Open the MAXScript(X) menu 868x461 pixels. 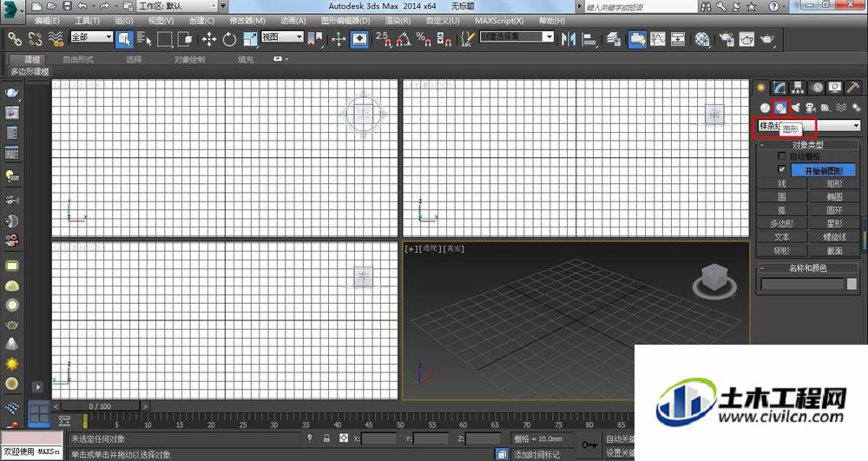499,21
